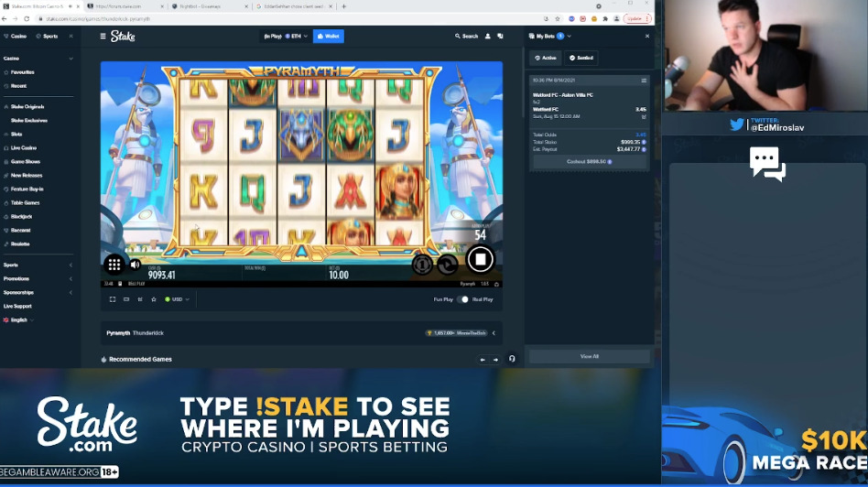Switch to the Sports tab

[x=47, y=36]
